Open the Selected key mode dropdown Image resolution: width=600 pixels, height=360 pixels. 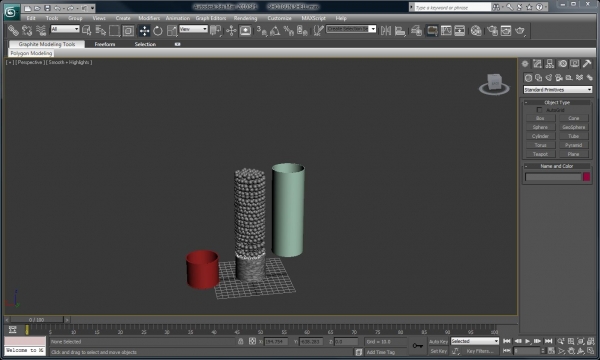pos(475,341)
